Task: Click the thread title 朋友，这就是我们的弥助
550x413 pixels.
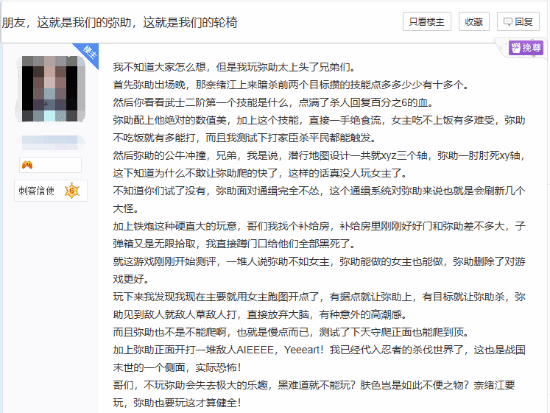Action: (120, 22)
